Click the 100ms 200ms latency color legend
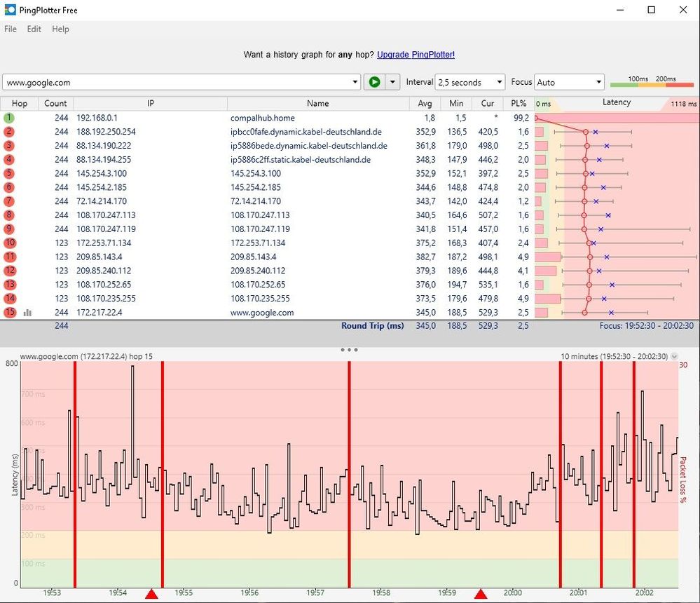Viewport: 700px width, 603px height. [x=652, y=81]
